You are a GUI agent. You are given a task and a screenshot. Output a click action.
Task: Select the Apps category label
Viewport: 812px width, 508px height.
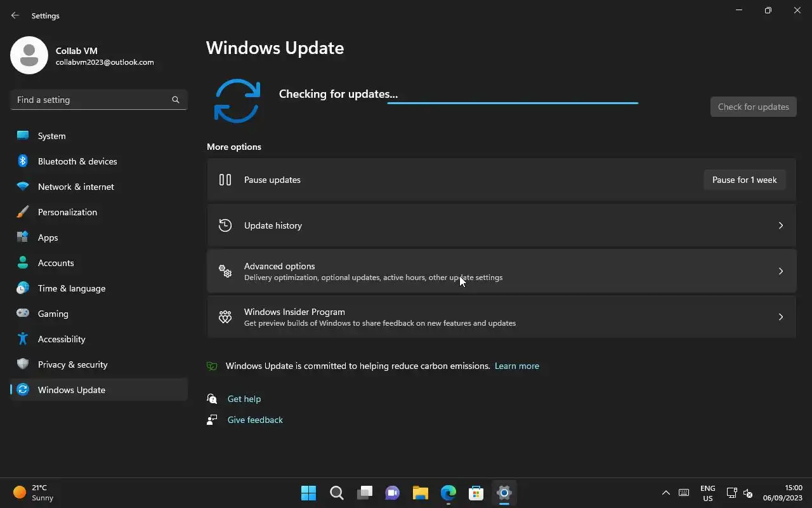(48, 237)
